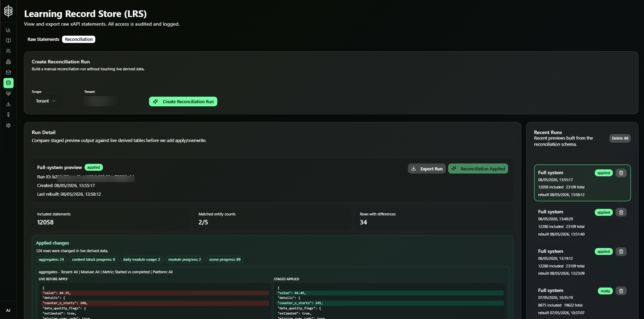Screen dimensions: 644x319
Task: Delete the Full system run created 07/05/2026 10:35:19
Action: click(621, 291)
